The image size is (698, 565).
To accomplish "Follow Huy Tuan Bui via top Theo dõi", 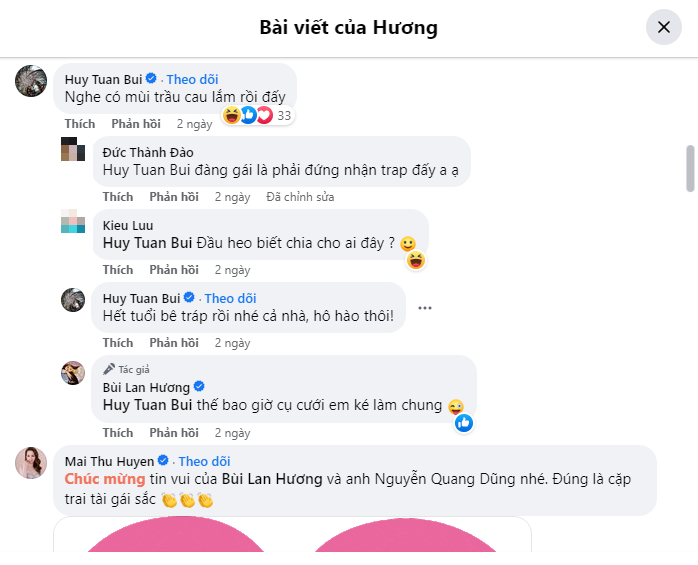I will pos(192,79).
